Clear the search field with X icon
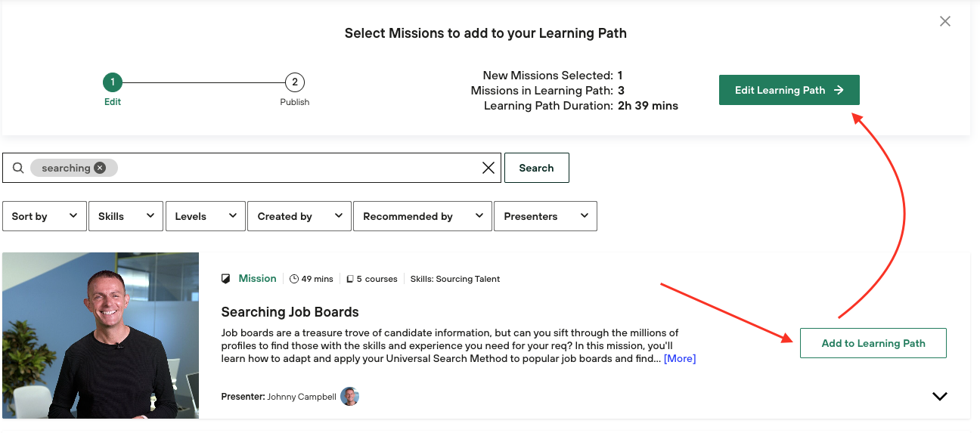980x433 pixels. pyautogui.click(x=488, y=168)
